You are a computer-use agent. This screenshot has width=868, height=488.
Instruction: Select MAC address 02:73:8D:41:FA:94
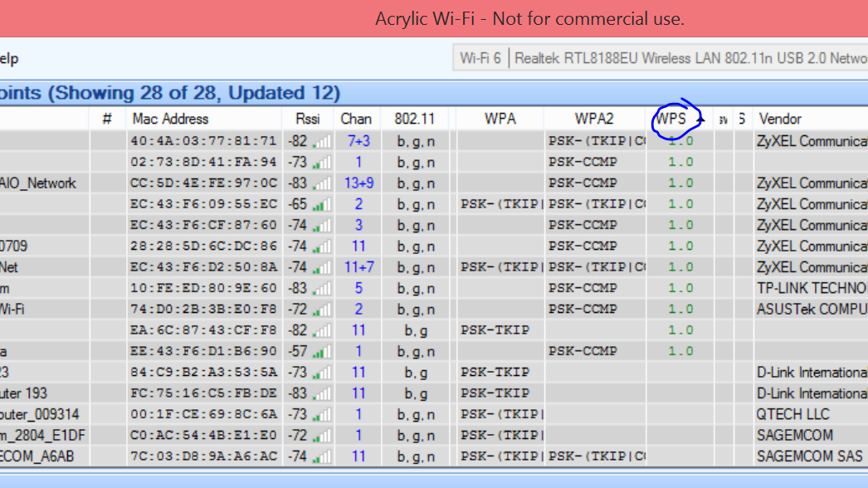pyautogui.click(x=203, y=163)
